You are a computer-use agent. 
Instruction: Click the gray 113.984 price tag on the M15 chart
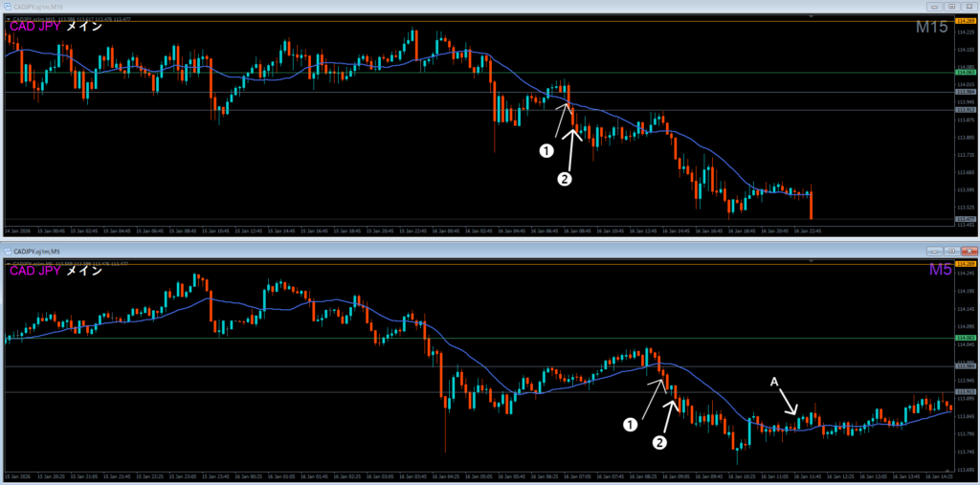(x=966, y=91)
